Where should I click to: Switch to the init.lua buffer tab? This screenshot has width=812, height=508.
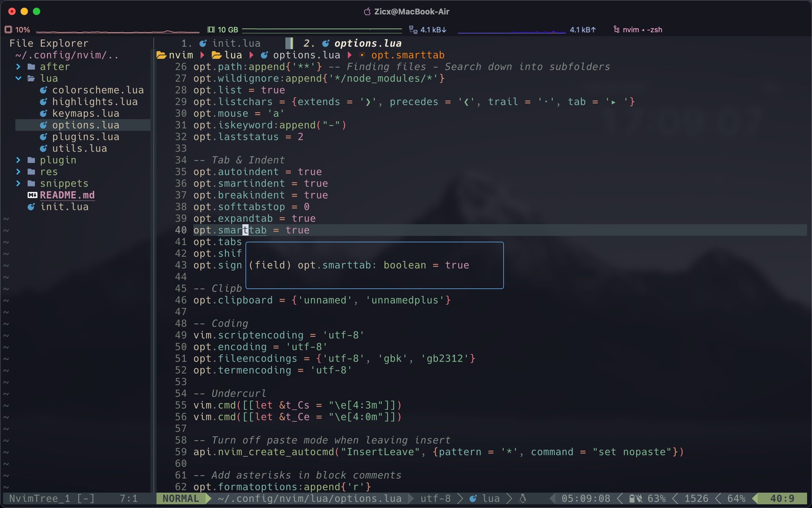pos(236,43)
